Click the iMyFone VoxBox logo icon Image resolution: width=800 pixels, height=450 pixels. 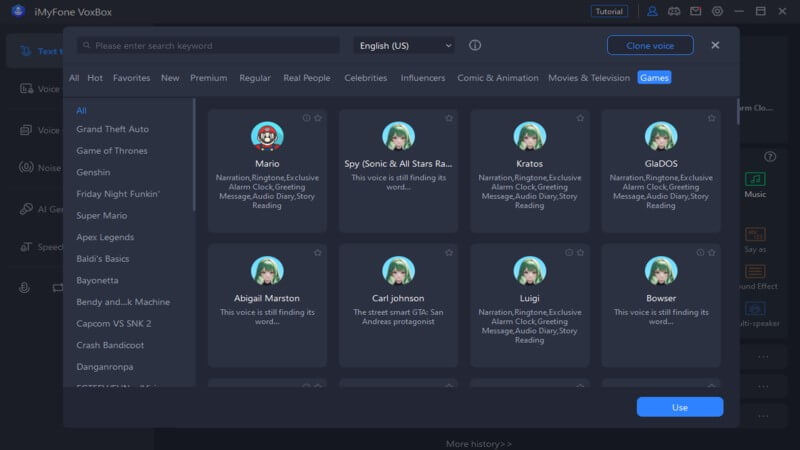pyautogui.click(x=18, y=11)
